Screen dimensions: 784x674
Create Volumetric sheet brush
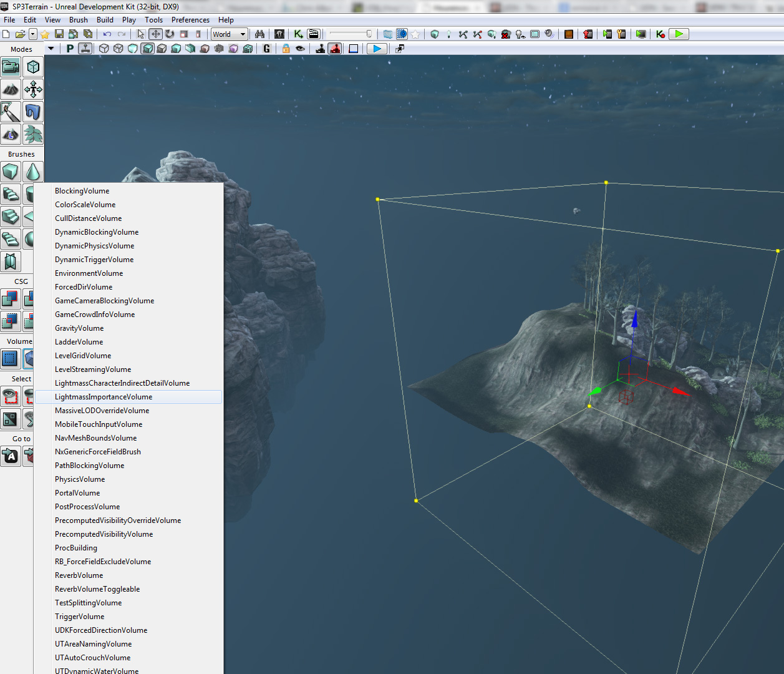pos(11,261)
